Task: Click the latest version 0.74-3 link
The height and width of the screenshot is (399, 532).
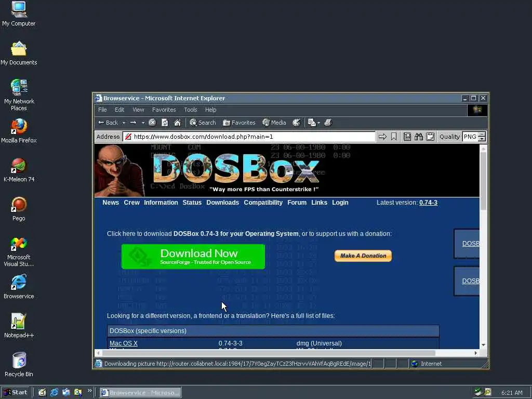Action: pyautogui.click(x=428, y=203)
